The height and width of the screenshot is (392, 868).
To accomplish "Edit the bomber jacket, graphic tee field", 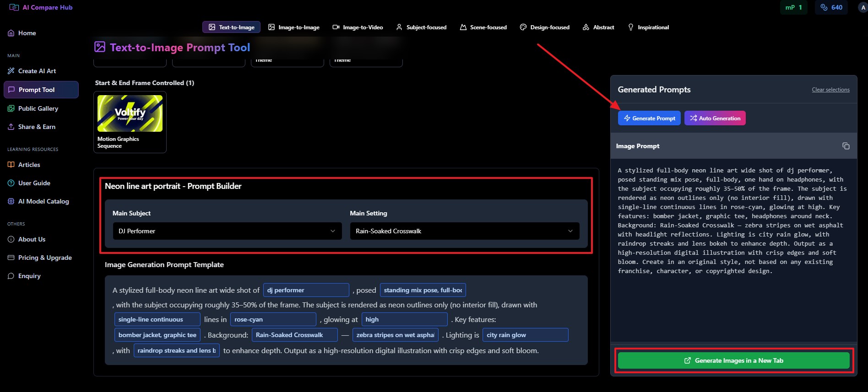I will tap(157, 335).
